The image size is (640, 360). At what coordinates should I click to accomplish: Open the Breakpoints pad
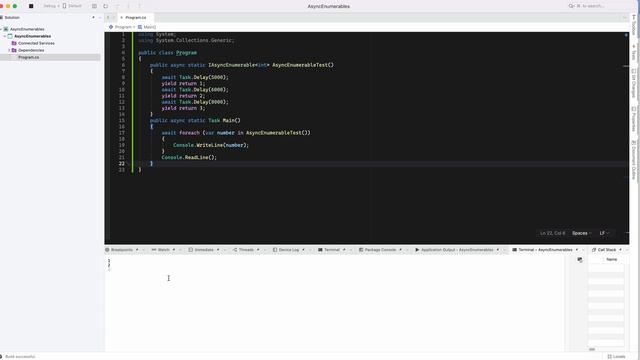tap(122, 250)
